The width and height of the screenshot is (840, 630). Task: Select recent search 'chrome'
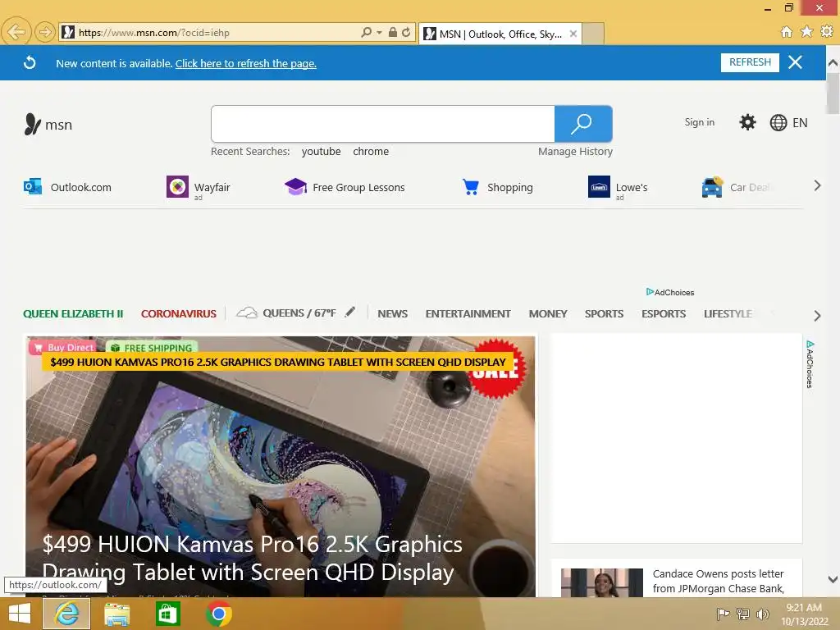click(x=371, y=151)
